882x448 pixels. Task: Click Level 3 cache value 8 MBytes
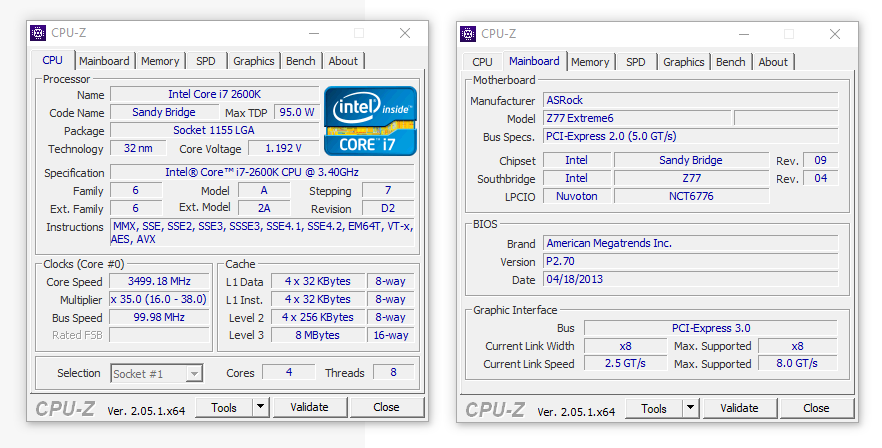317,335
